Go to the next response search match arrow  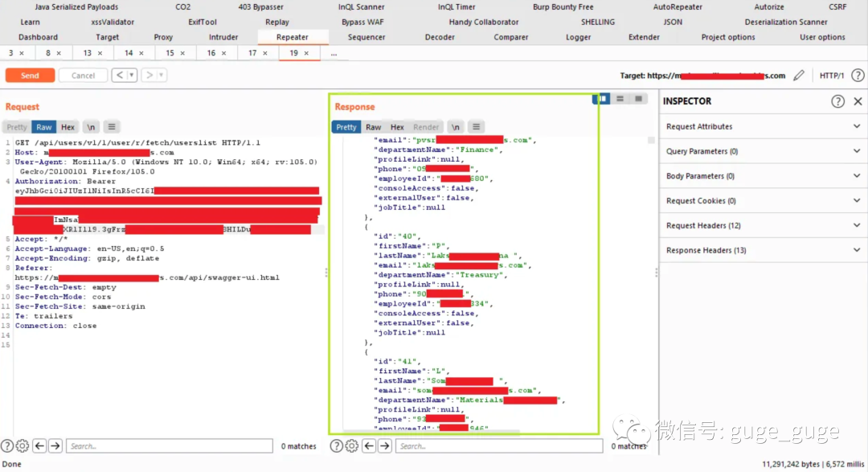coord(385,446)
